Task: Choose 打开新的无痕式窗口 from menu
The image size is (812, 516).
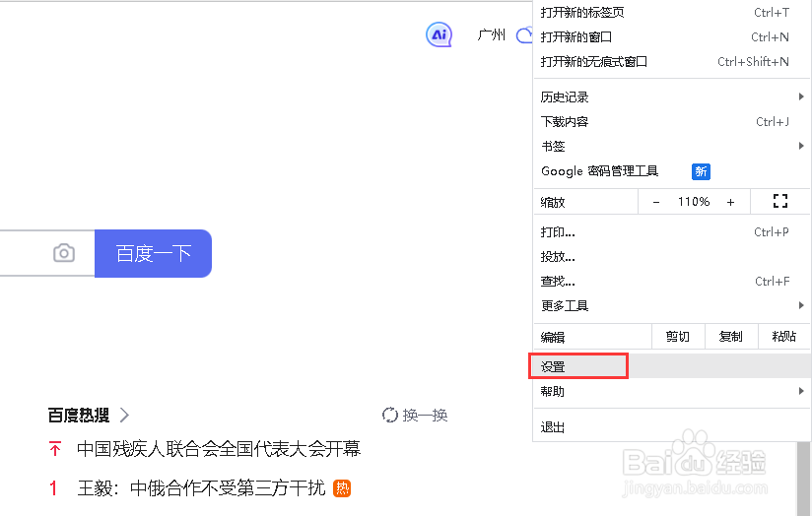Action: coord(672,62)
